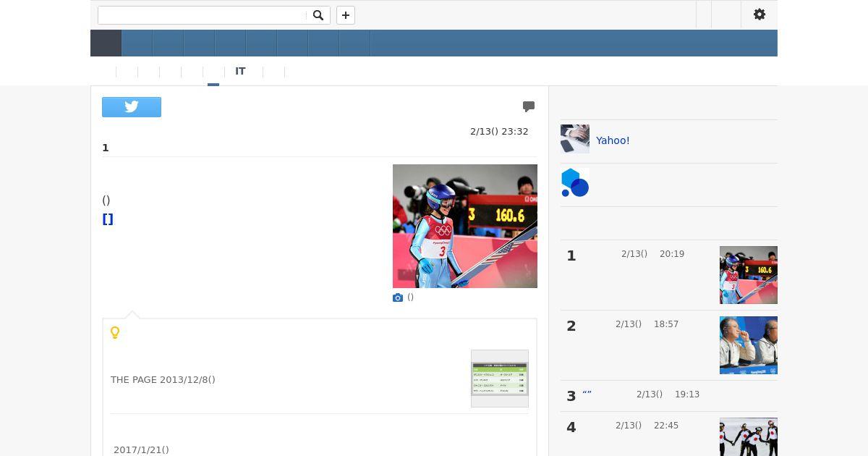Open the main ski jumper photo
Screen dimensions: 868x456
tap(465, 226)
